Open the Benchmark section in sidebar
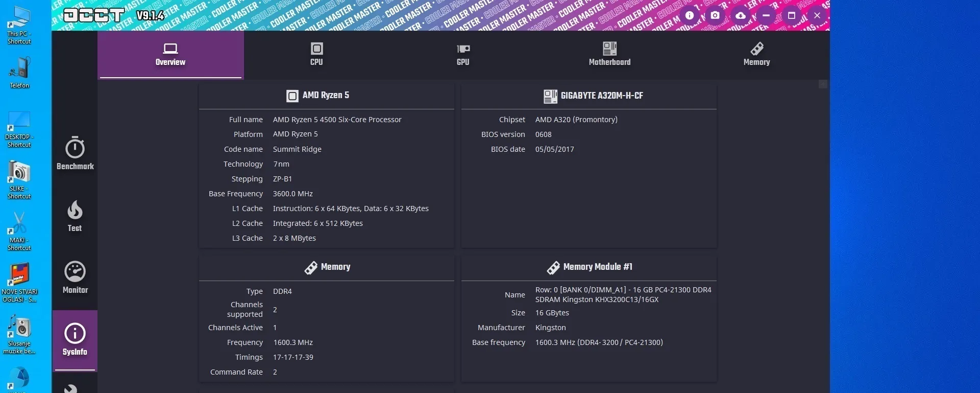This screenshot has height=393, width=980. tap(75, 153)
